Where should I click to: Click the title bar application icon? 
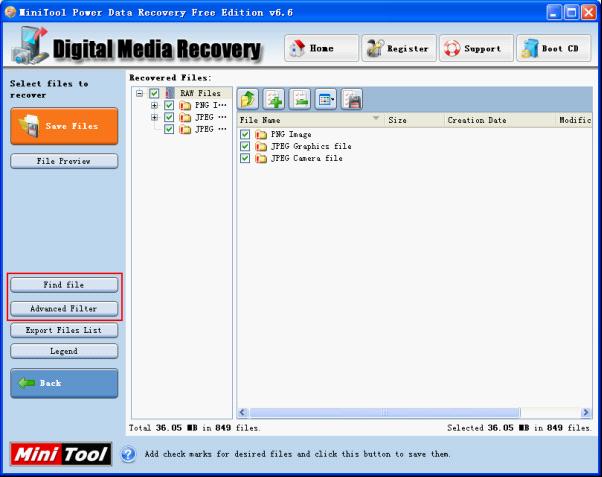point(10,12)
